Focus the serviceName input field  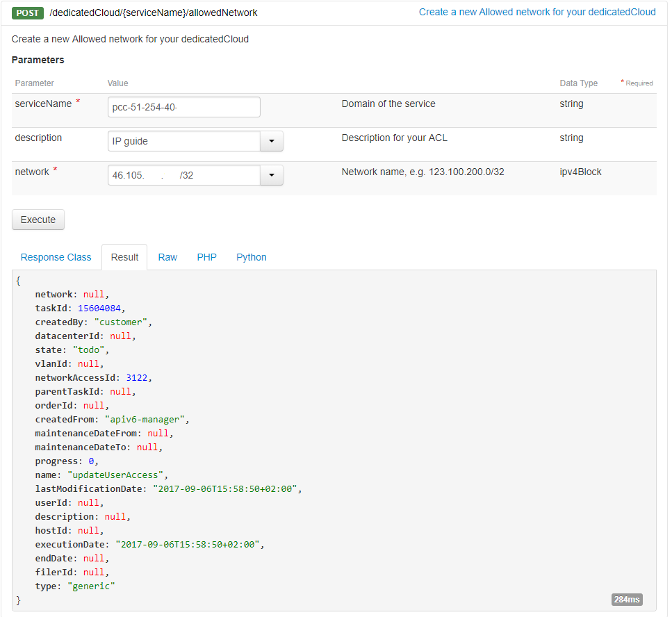click(184, 107)
